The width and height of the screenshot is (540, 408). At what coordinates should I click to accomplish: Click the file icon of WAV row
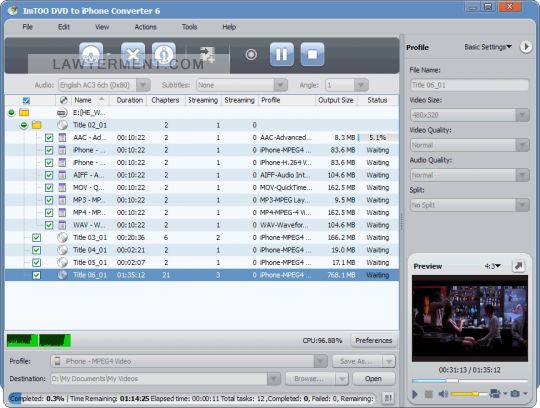click(x=62, y=225)
